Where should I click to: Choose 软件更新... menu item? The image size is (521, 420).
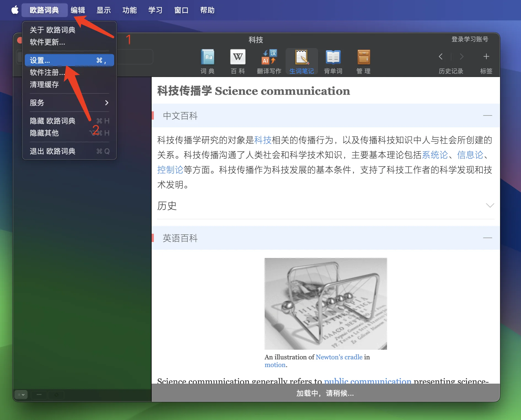coord(69,42)
